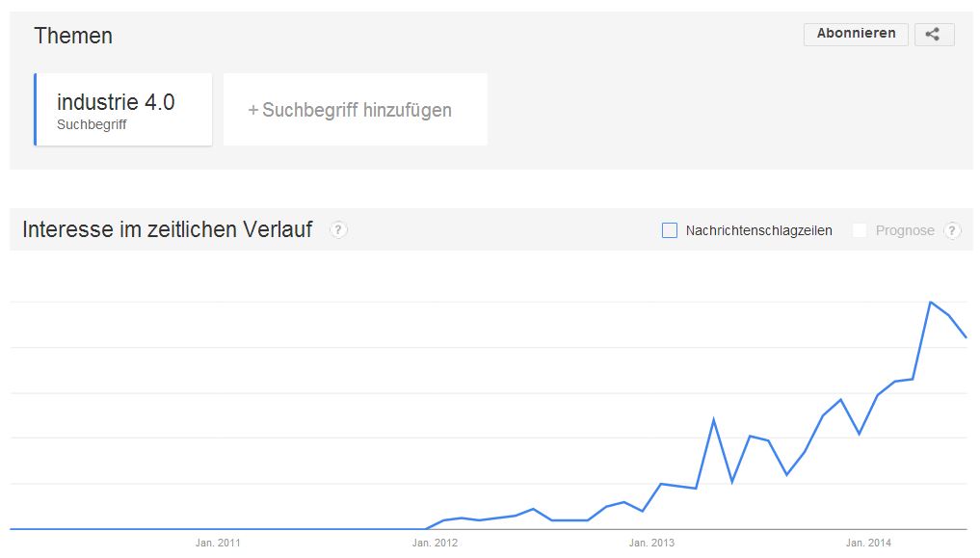Click + Suchbegriff hinzufügen field
This screenshot has width=980, height=558.
355,110
